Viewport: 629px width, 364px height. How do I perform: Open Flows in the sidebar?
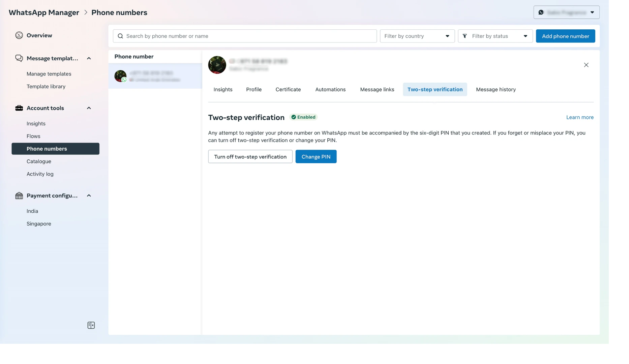point(33,136)
